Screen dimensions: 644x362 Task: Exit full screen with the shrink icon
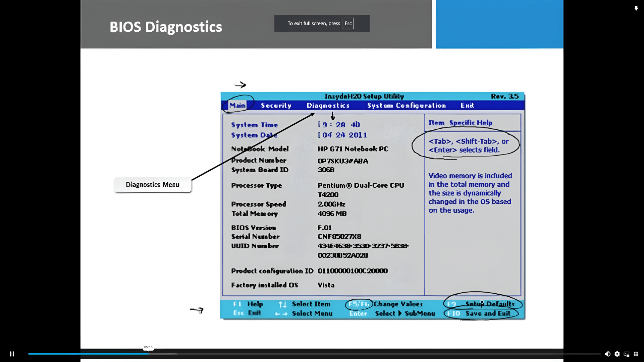click(636, 354)
